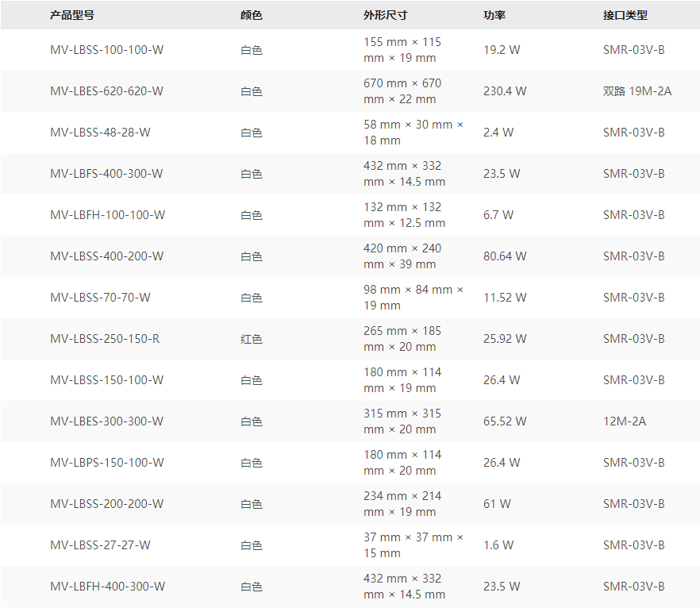The width and height of the screenshot is (700, 608).
Task: Open product MV-LBSS-100-100-W
Action: tap(107, 50)
